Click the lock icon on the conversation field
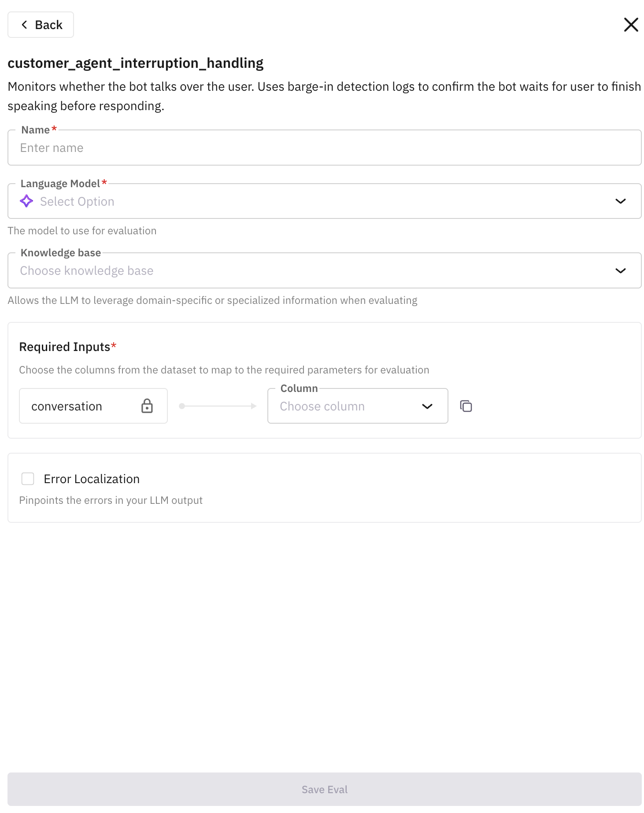 click(x=148, y=406)
